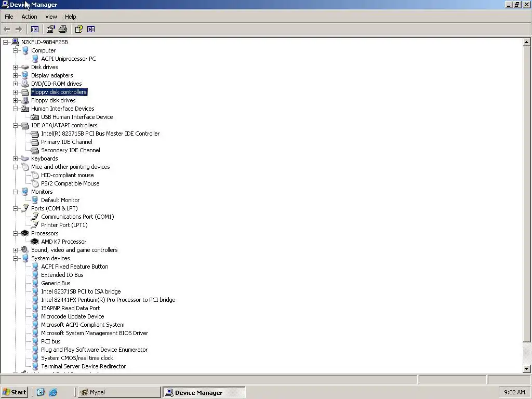Select ACPI Fixed Feature Button

(x=75, y=267)
